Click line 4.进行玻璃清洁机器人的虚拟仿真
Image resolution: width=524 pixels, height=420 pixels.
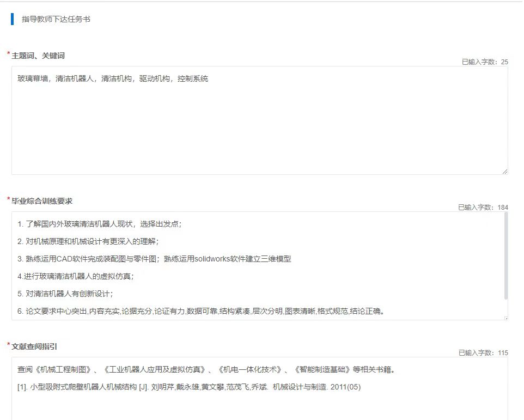pyautogui.click(x=76, y=276)
